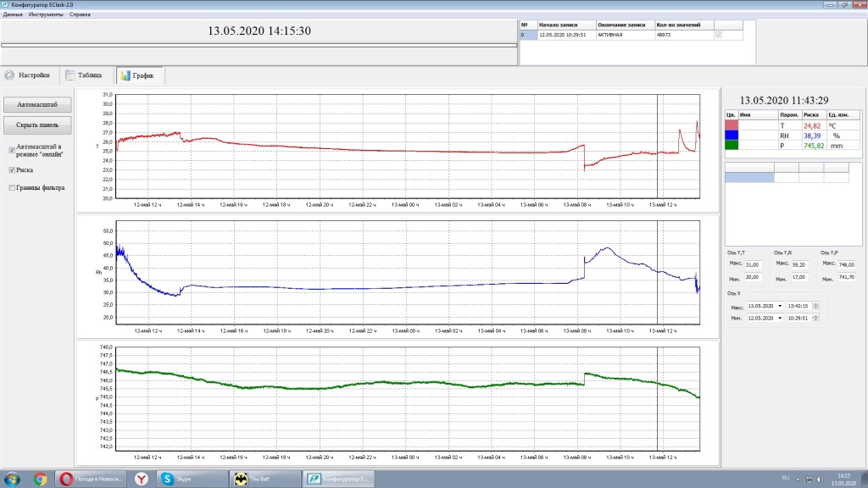
Task: Open the Инструменты menu
Action: click(x=45, y=15)
